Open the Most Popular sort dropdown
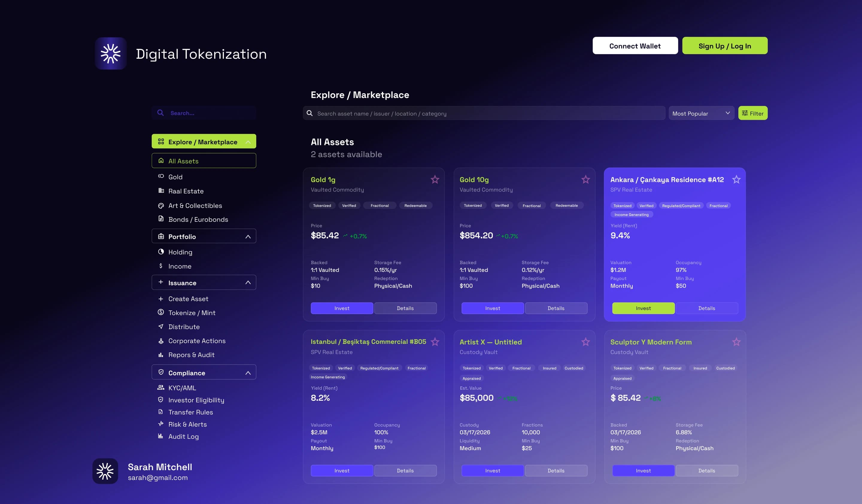 701,113
